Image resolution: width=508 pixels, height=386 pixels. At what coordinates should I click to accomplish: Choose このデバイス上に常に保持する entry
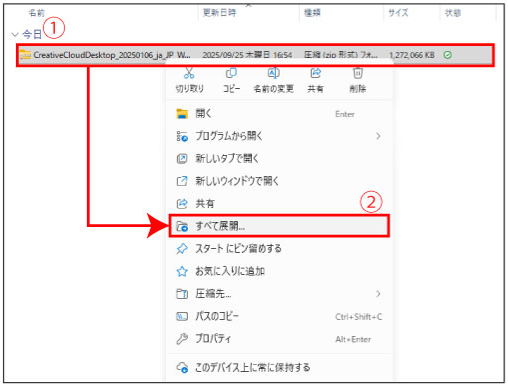pyautogui.click(x=279, y=367)
